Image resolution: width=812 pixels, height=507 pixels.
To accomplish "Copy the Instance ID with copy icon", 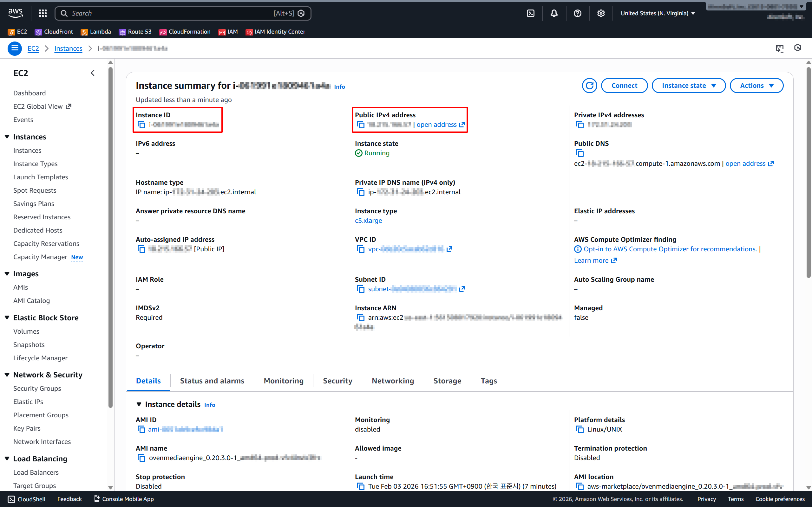I will pos(141,125).
